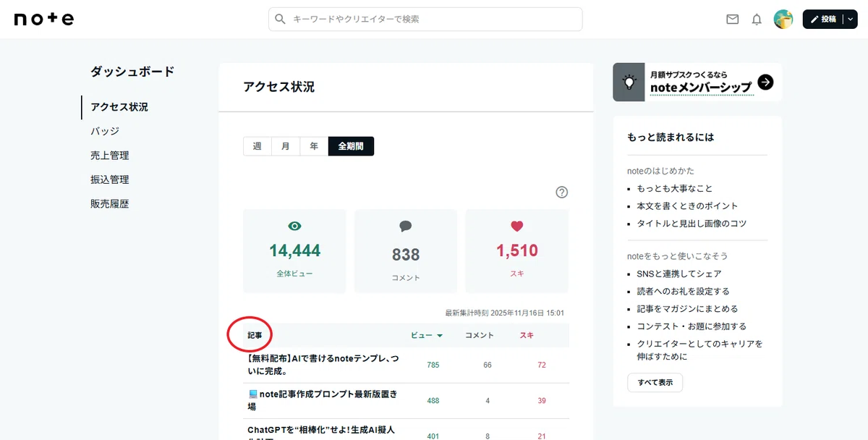The height and width of the screenshot is (440, 868).
Task: Click the コメント column header
Action: pos(480,336)
